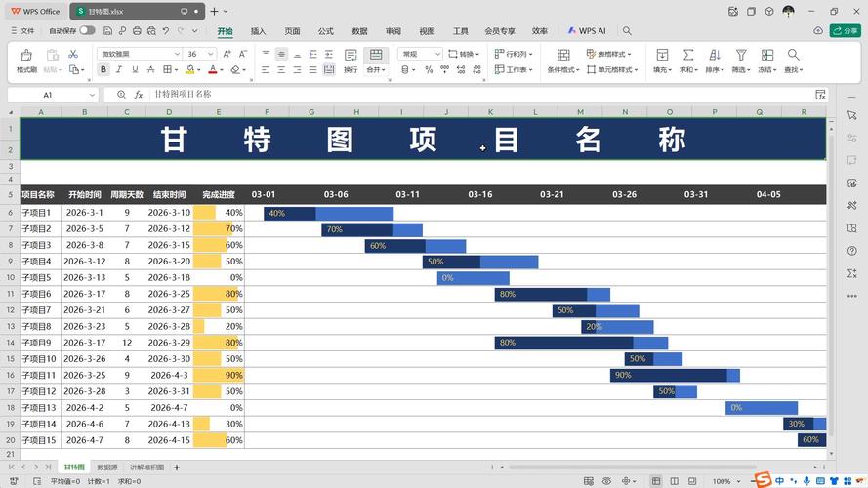
Task: Decrease font size with the A- icon
Action: coord(242,54)
